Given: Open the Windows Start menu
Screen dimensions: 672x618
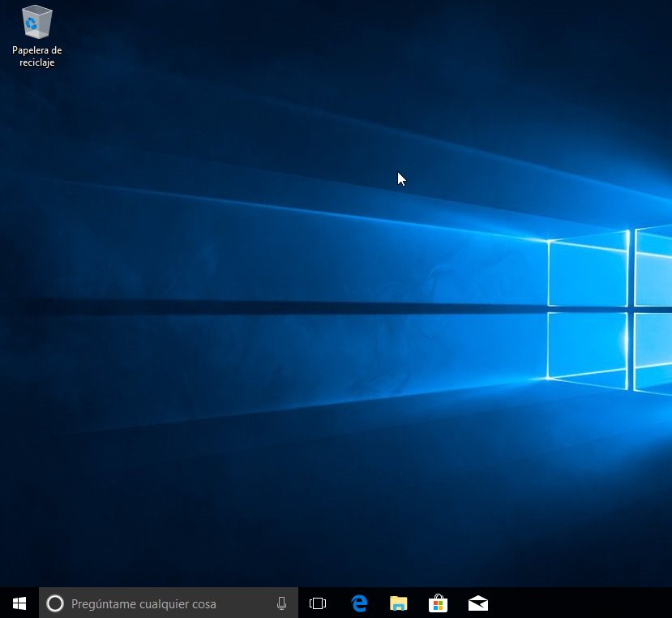Looking at the screenshot, I should (x=19, y=603).
